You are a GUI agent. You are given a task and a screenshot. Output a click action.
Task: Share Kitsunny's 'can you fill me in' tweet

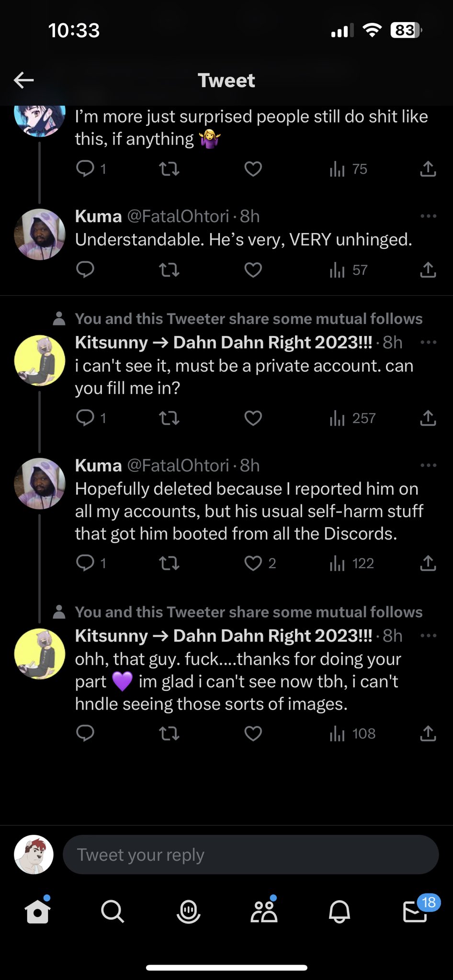[x=428, y=418]
